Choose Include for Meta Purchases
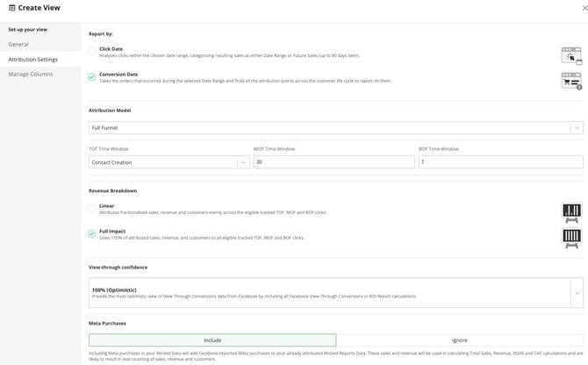Image resolution: width=588 pixels, height=365 pixels. coord(212,340)
